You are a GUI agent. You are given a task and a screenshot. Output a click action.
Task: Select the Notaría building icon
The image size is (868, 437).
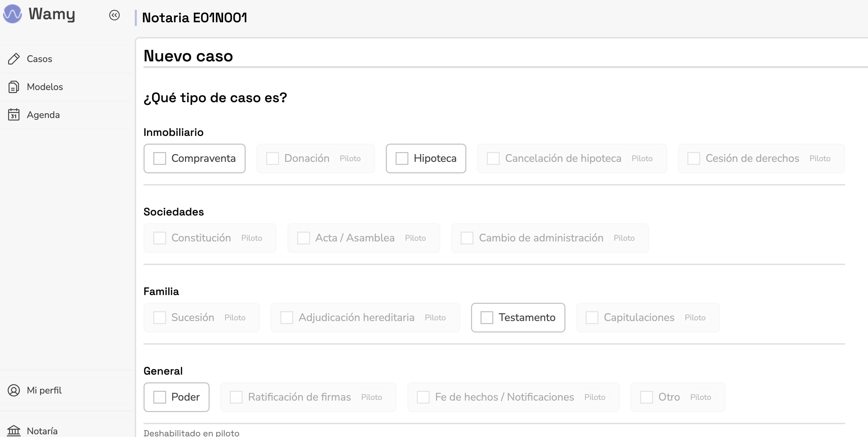coord(13,431)
